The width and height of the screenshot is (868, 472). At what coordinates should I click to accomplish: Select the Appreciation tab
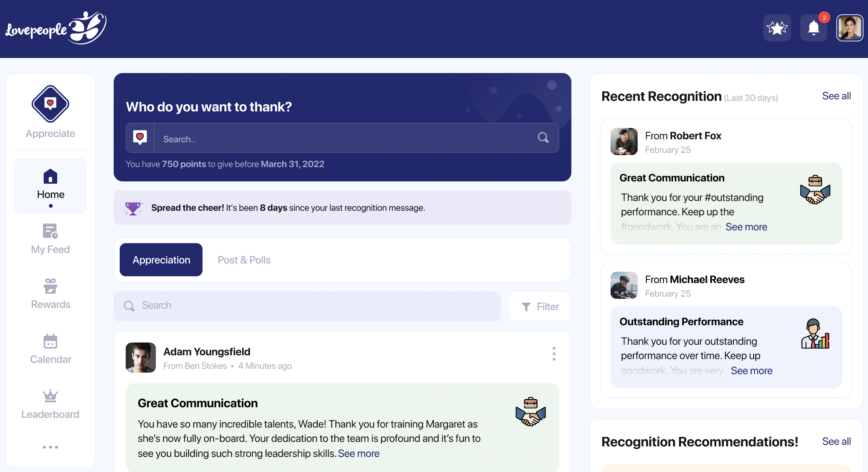(x=161, y=260)
